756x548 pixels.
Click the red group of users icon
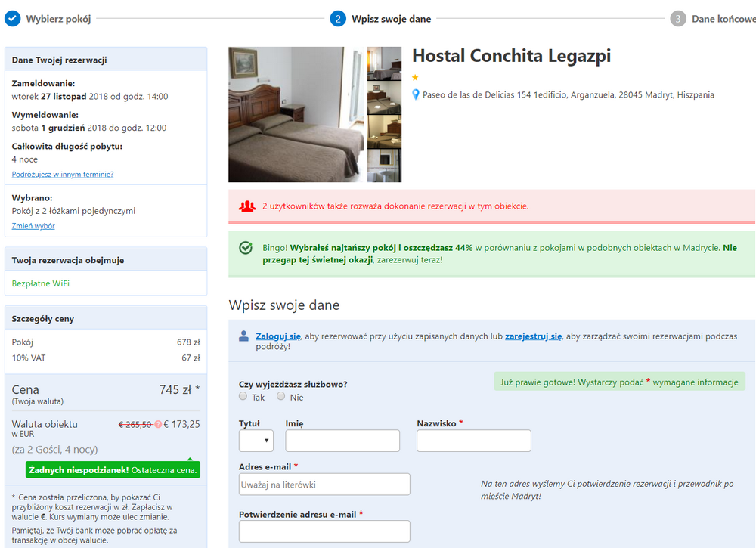(247, 206)
